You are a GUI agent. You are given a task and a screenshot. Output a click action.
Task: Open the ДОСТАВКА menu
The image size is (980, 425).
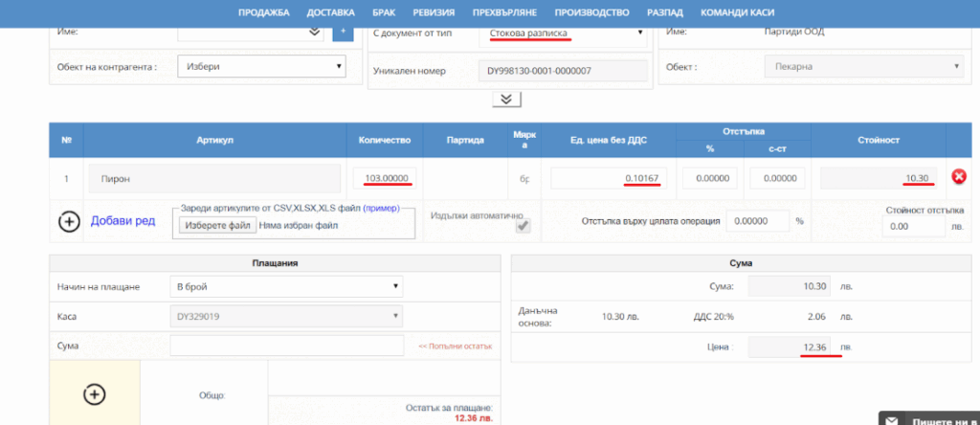(x=331, y=12)
